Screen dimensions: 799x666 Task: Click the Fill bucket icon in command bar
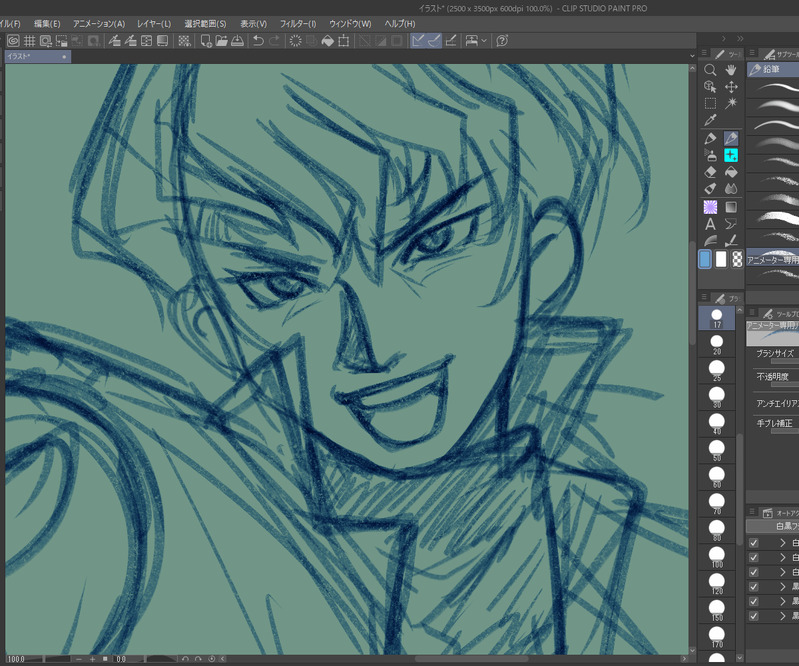pos(328,41)
